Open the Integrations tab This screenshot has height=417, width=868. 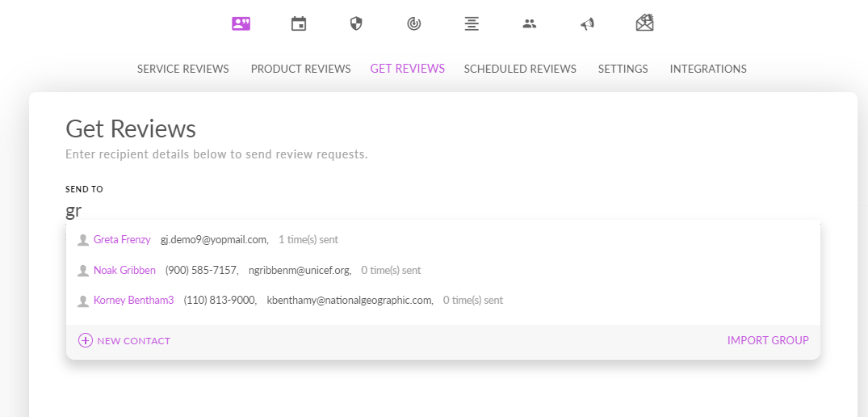pos(708,69)
